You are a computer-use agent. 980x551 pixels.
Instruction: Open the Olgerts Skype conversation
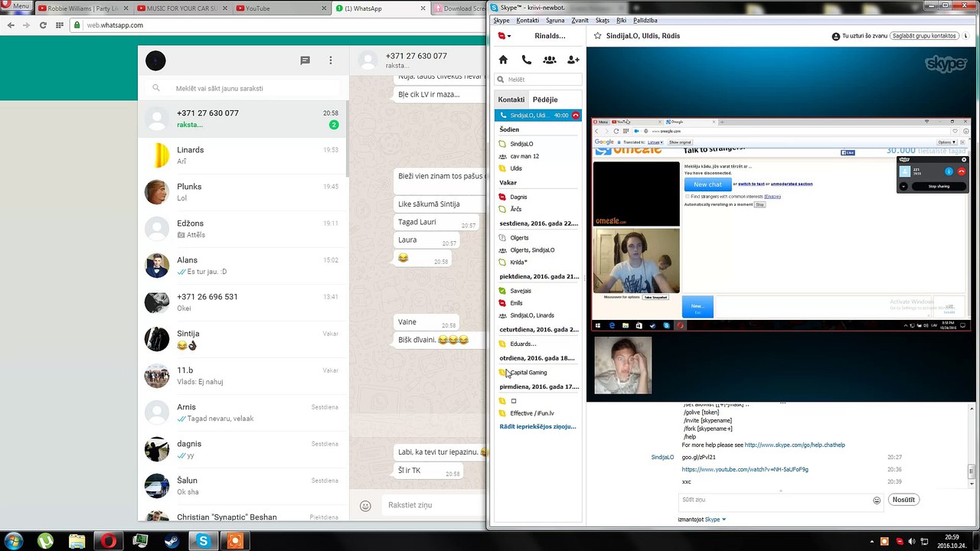pyautogui.click(x=538, y=238)
